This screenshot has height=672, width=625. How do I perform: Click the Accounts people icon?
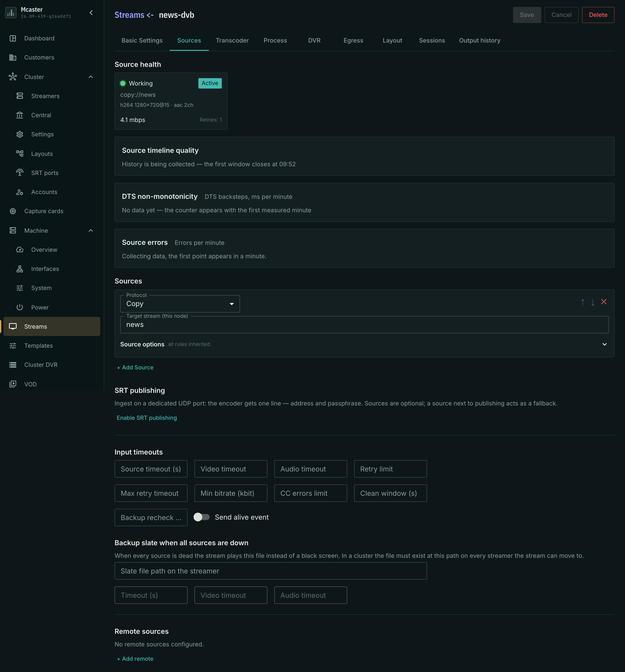(x=20, y=192)
